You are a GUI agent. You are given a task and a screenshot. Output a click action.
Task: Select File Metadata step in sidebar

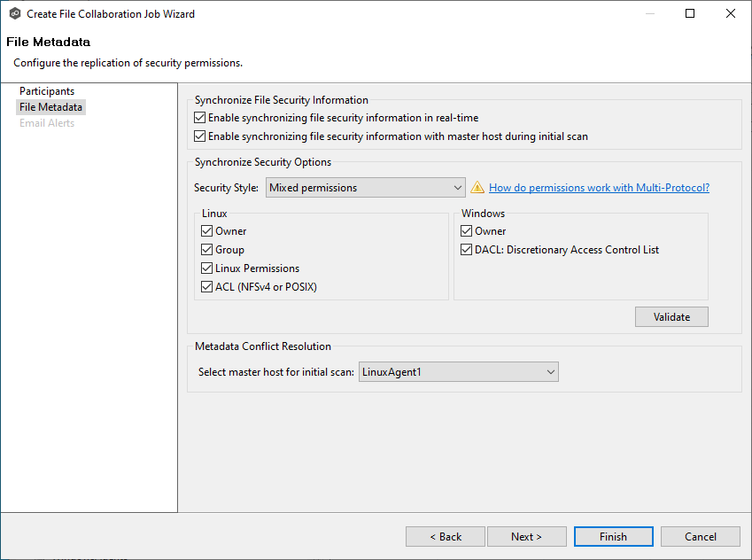50,107
